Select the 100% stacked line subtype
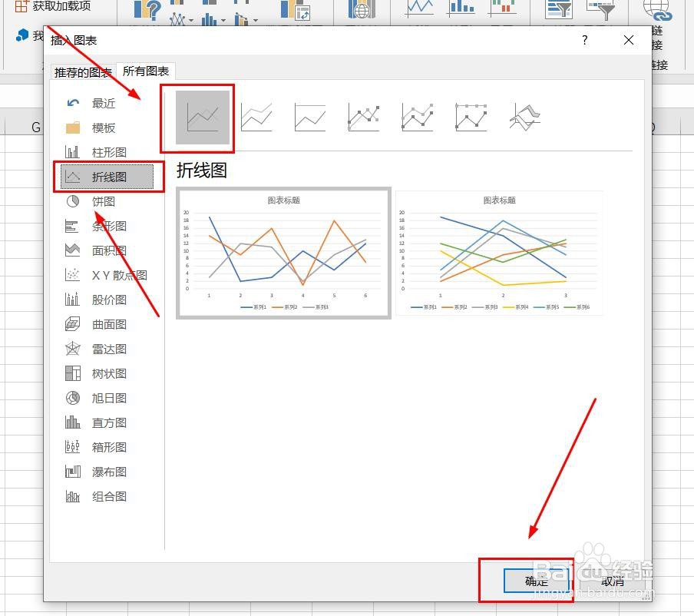Image resolution: width=694 pixels, height=616 pixels. coord(310,118)
